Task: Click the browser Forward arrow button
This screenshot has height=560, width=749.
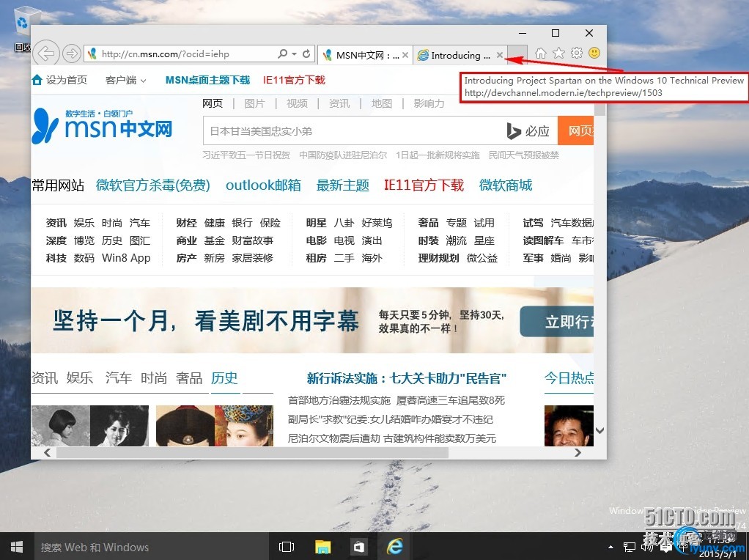Action: click(x=72, y=54)
